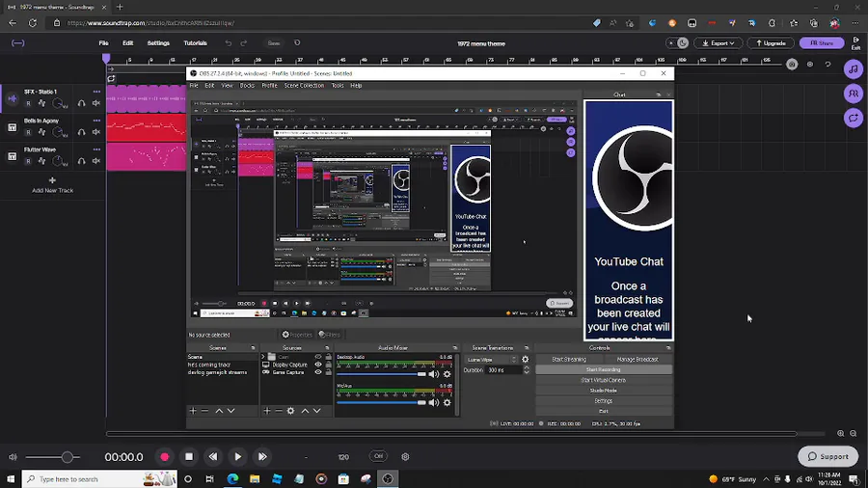Skip forward with fast-forward button
The image size is (868, 488).
262,457
